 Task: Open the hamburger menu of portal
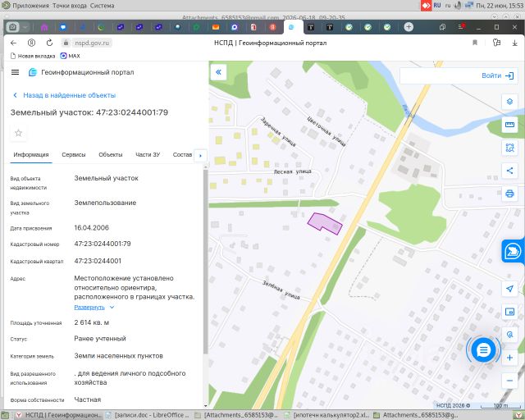[15, 72]
